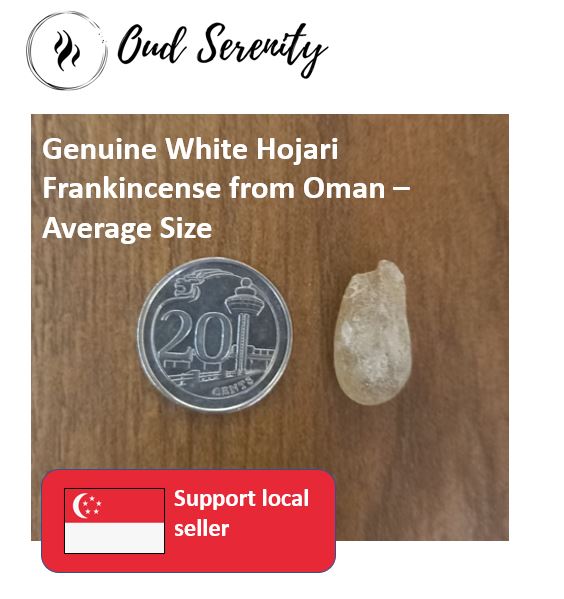The height and width of the screenshot is (599, 564).
Task: Click the lion head emblem on the coin
Action: pyautogui.click(x=191, y=286)
